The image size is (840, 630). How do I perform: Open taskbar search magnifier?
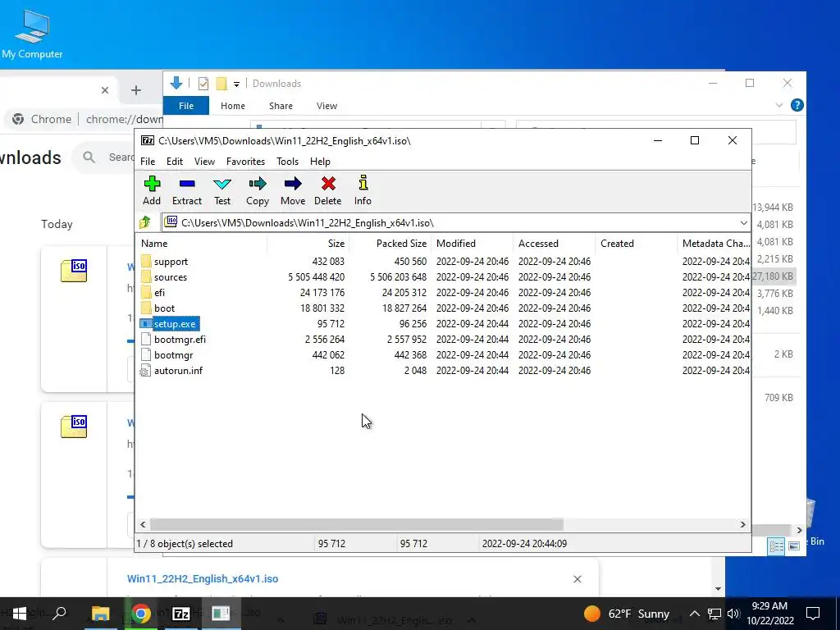pyautogui.click(x=59, y=613)
